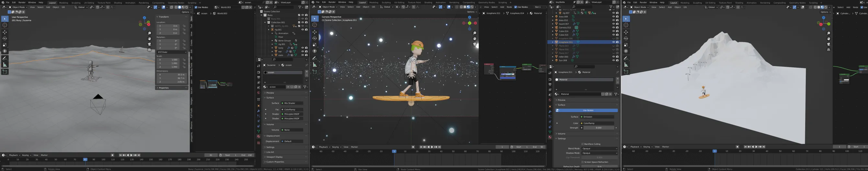Screen dimensions: 868x171
Task: Pick the Measure tool in the middle viewport
Action: [315, 65]
